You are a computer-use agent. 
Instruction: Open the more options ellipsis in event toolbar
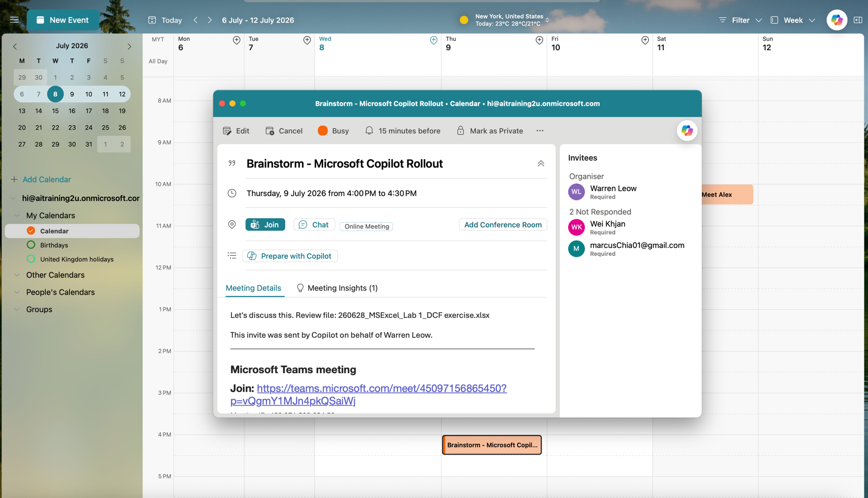click(540, 131)
